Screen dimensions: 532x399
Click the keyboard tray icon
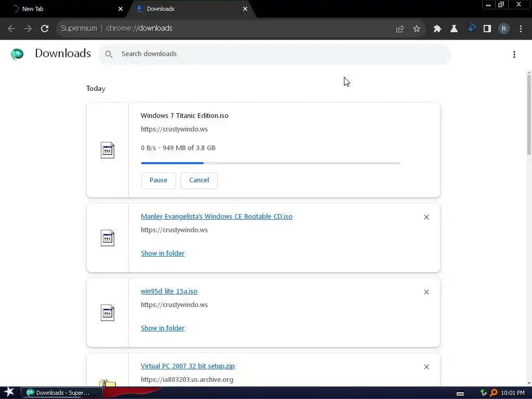pos(460,394)
